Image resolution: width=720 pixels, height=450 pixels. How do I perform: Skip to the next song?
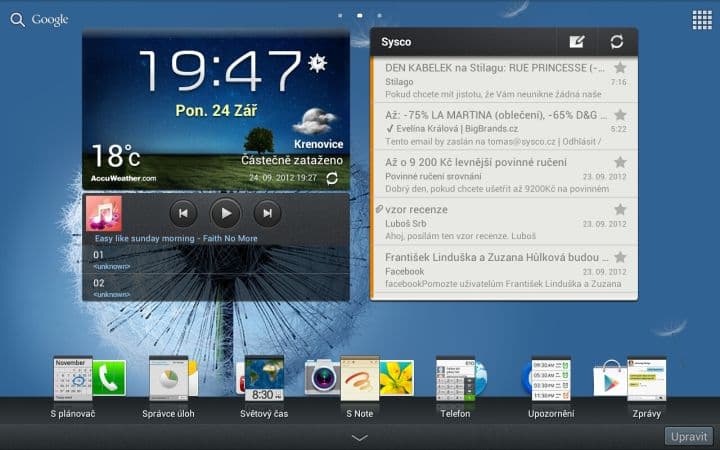(267, 212)
